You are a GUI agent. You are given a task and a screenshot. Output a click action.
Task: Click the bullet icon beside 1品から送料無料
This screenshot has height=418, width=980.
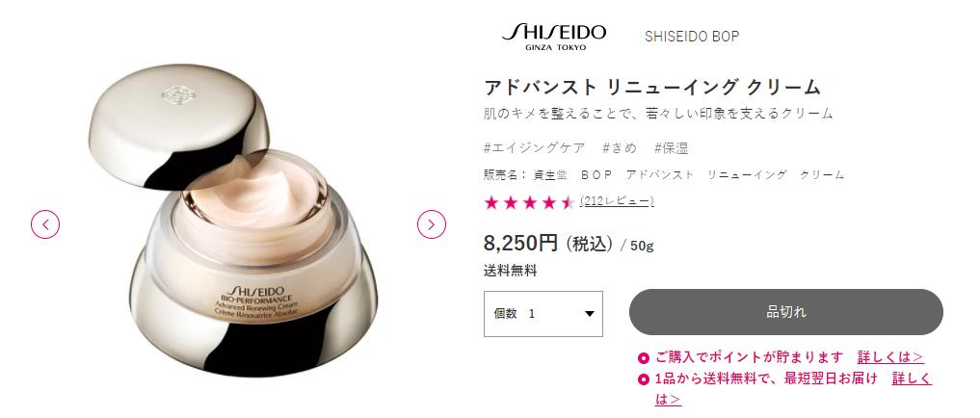coord(643,379)
